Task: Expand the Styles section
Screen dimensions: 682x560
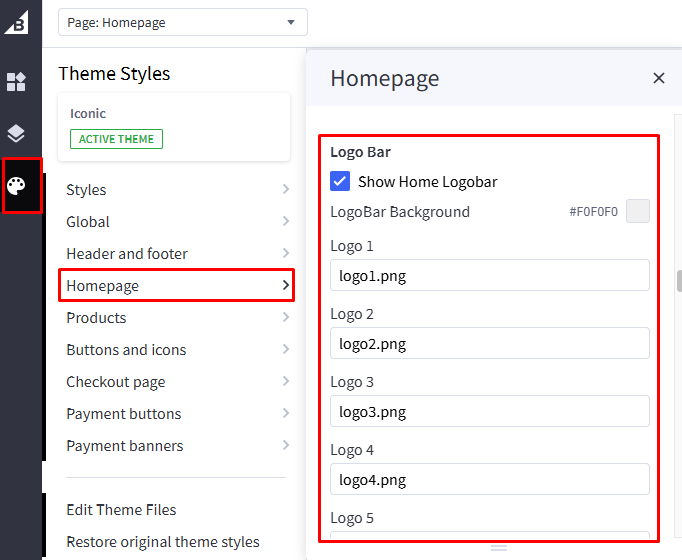Action: coord(177,190)
